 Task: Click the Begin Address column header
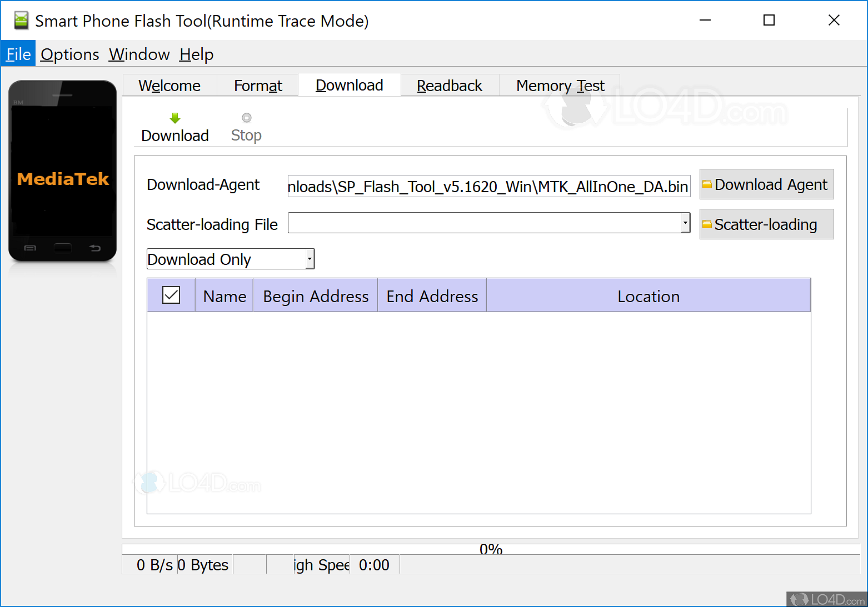tap(316, 296)
